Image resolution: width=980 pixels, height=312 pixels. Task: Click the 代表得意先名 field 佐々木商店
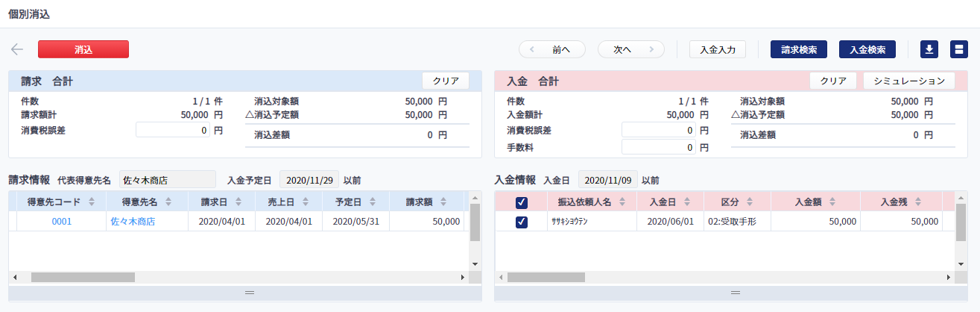[x=167, y=180]
